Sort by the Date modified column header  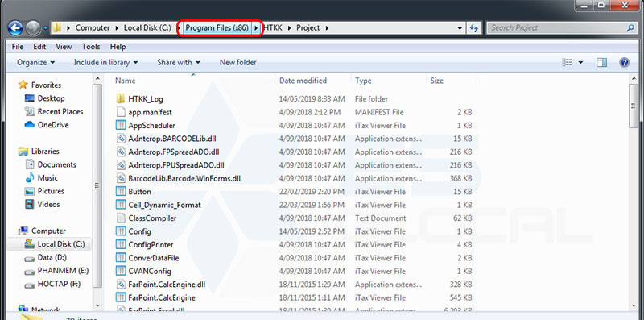303,81
